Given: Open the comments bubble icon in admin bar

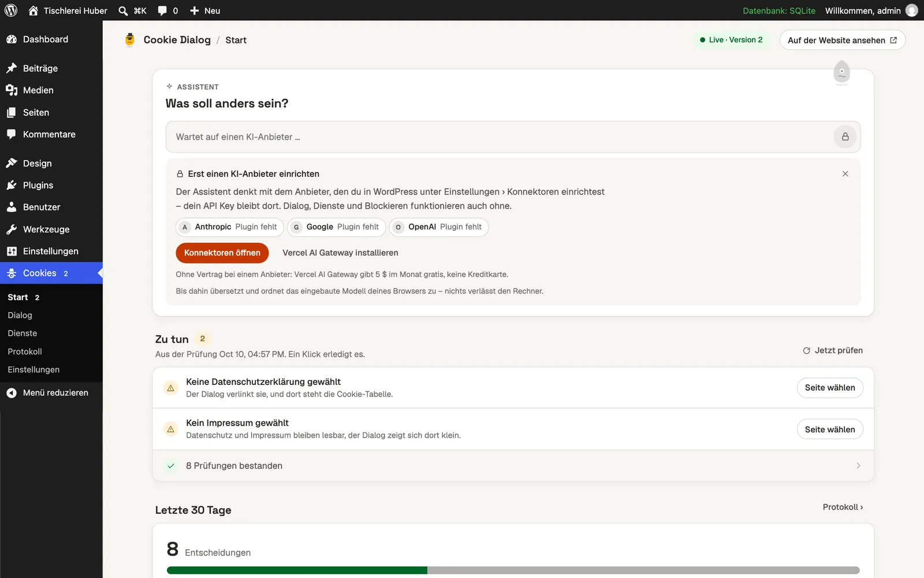Looking at the screenshot, I should pyautogui.click(x=162, y=10).
